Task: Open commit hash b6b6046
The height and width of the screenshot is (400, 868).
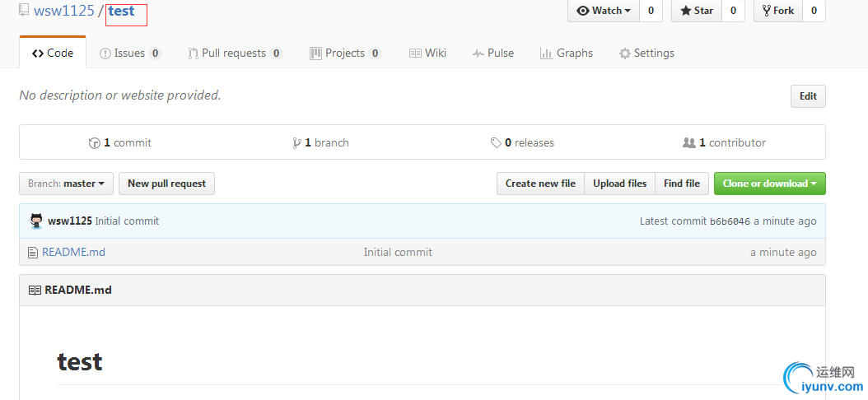Action: coord(730,221)
